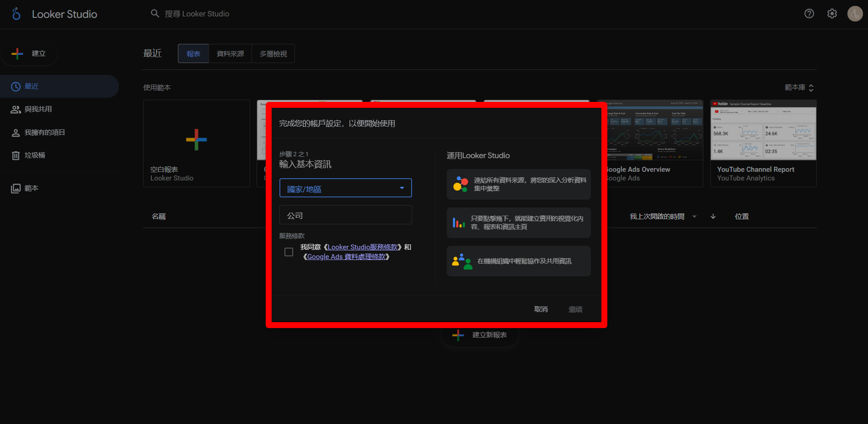Viewport: 868px width, 424px height.
Task: Open 垃圾桶 in the sidebar
Action: point(59,155)
